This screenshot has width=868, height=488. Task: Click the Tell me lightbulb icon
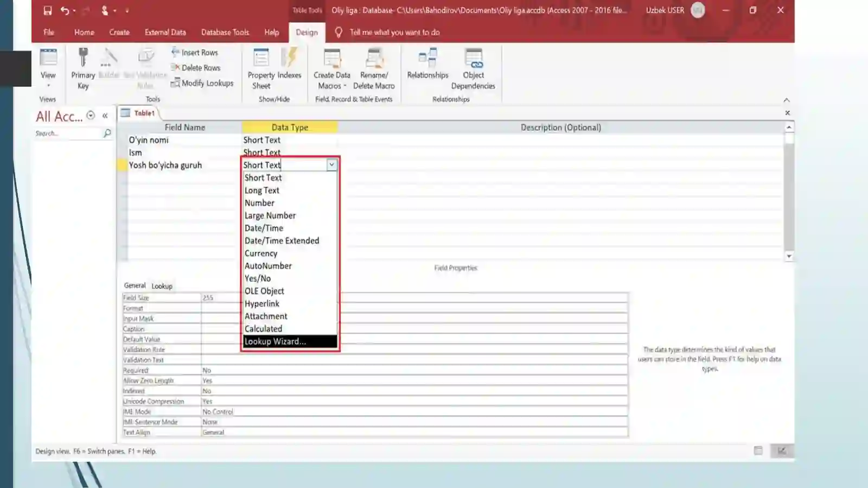tap(339, 33)
